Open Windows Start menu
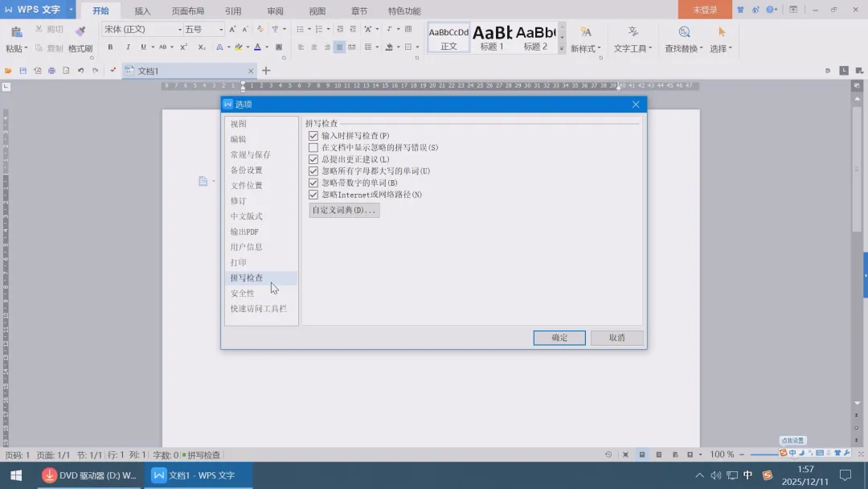The image size is (868, 489). [16, 475]
